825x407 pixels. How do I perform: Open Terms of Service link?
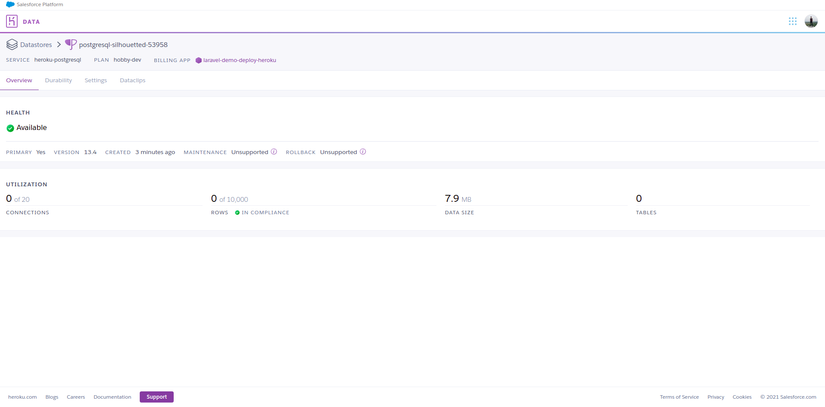point(679,397)
